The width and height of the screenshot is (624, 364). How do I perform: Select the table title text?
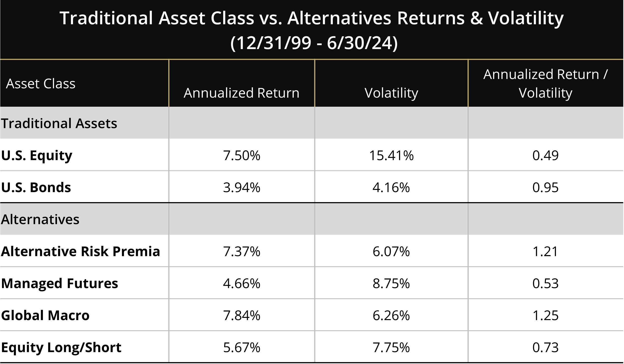tap(312, 30)
